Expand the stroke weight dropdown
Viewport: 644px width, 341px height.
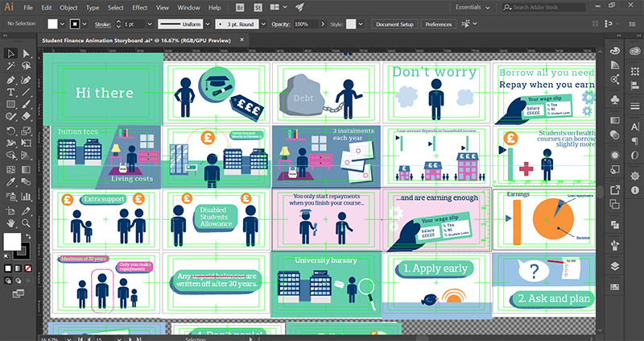pyautogui.click(x=151, y=24)
